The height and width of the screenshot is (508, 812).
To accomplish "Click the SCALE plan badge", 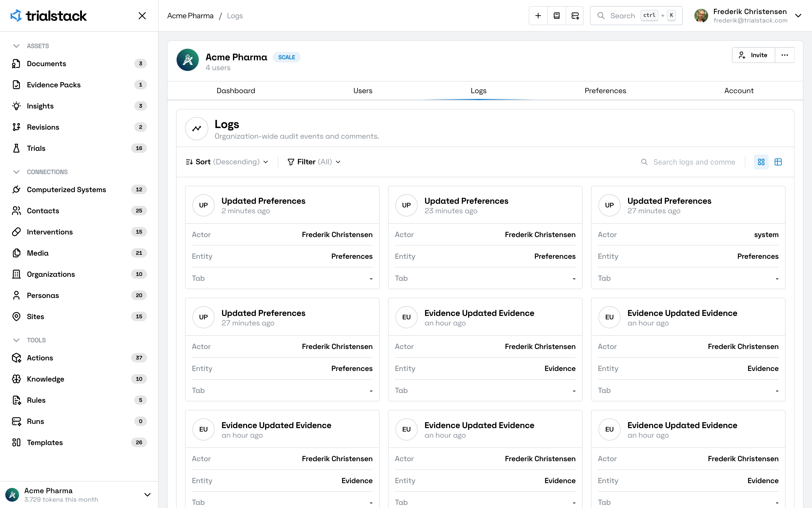I will coord(287,57).
